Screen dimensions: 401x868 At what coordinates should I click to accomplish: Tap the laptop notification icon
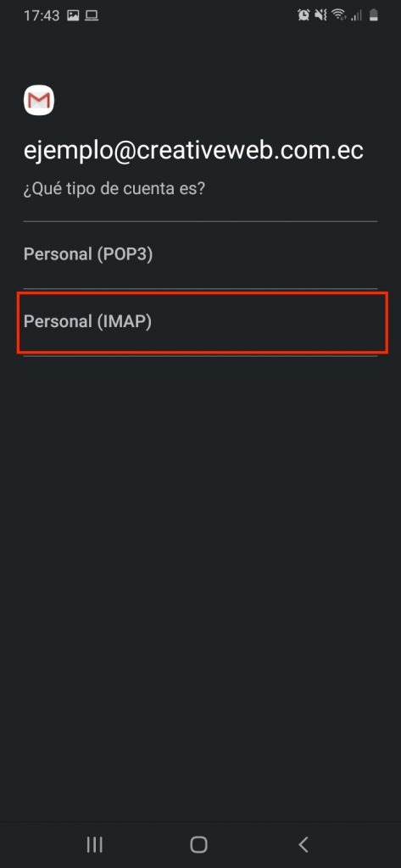(x=92, y=15)
